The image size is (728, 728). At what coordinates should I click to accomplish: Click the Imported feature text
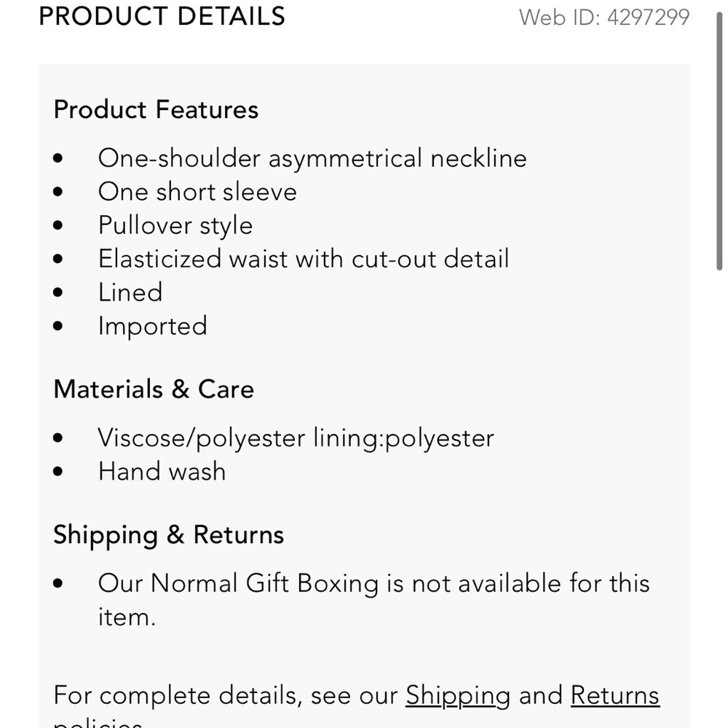[x=153, y=325]
